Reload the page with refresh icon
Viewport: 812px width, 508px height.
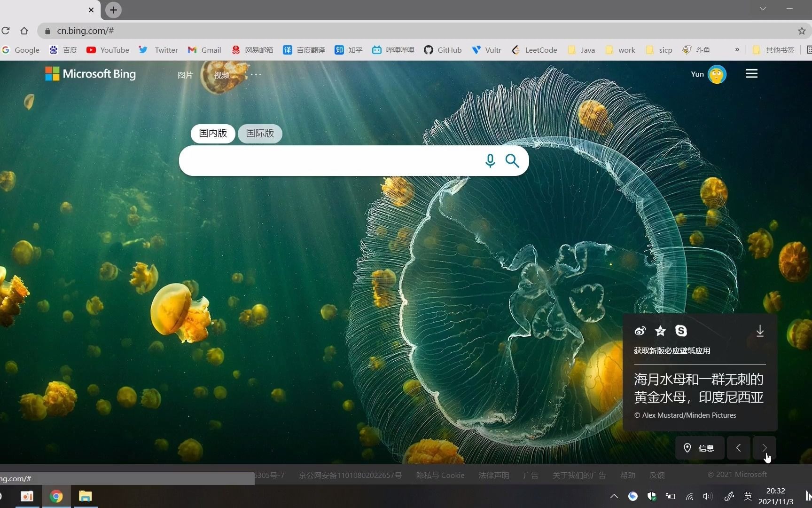point(6,31)
